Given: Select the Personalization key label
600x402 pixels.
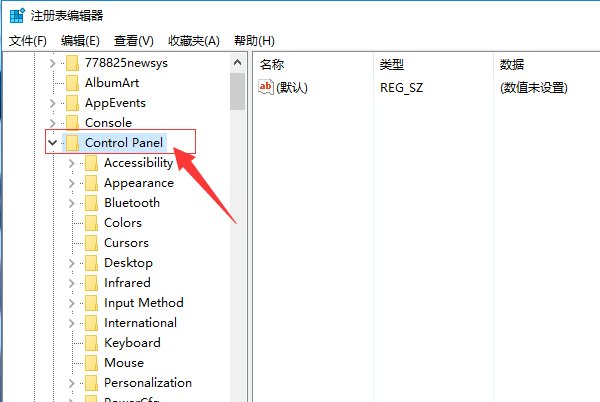Looking at the screenshot, I should pos(148,383).
